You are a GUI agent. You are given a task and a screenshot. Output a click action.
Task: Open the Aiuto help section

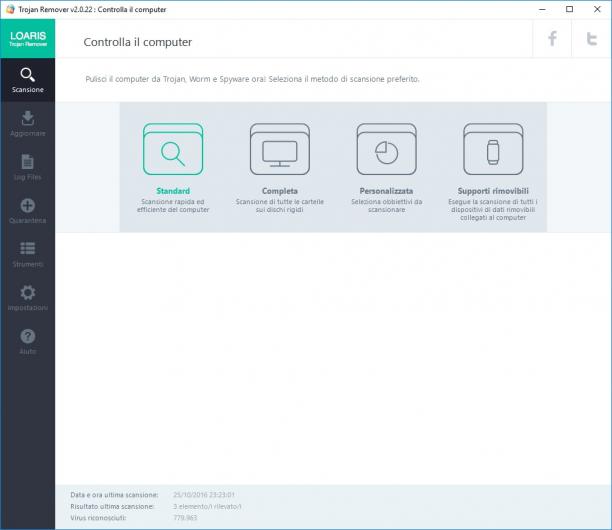28,342
